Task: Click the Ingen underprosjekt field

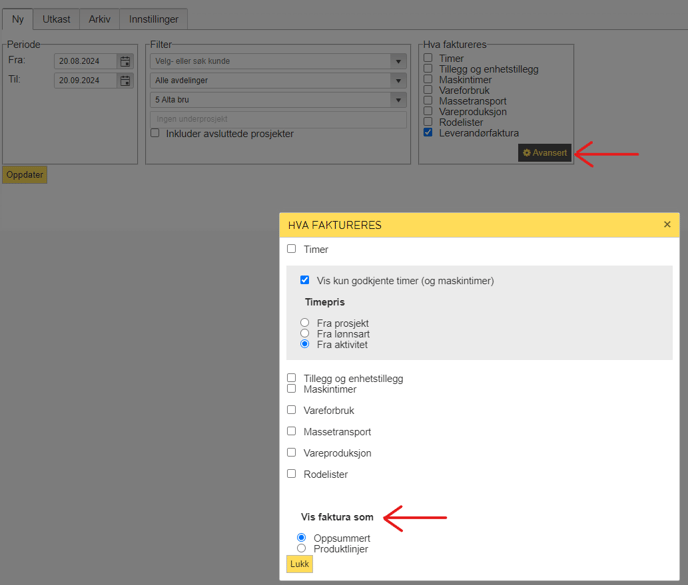Action: (278, 119)
